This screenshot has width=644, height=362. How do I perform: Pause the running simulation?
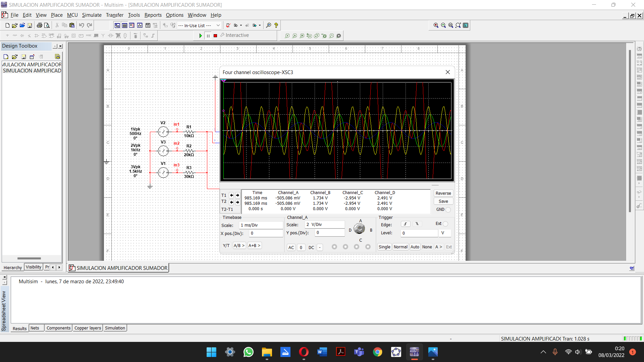coord(208,36)
